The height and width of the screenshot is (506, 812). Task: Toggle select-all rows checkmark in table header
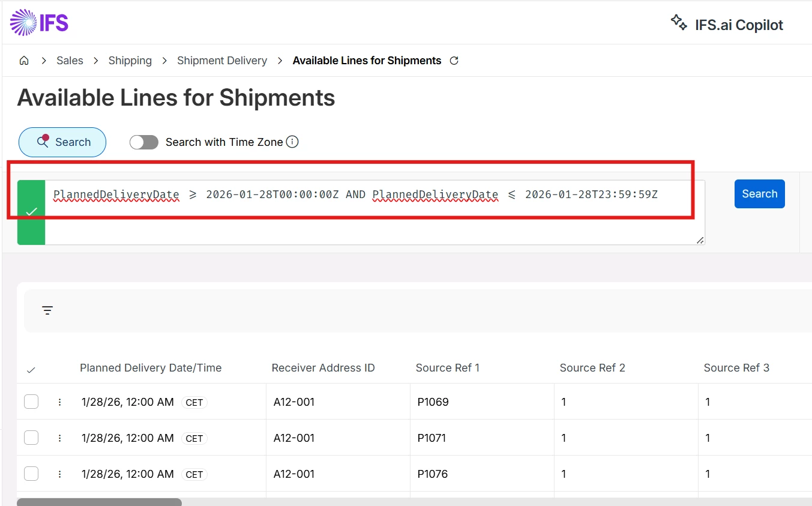click(x=31, y=370)
